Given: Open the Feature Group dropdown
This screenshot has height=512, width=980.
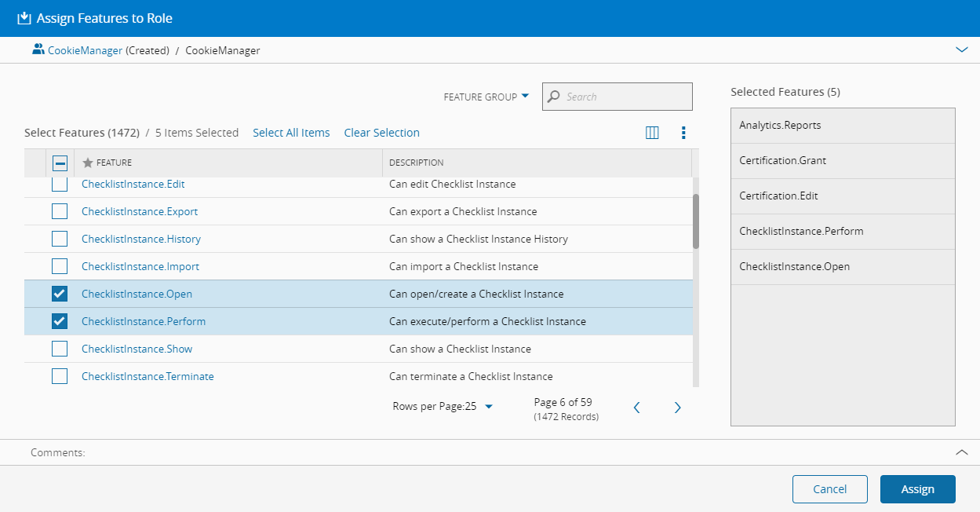Looking at the screenshot, I should point(486,97).
